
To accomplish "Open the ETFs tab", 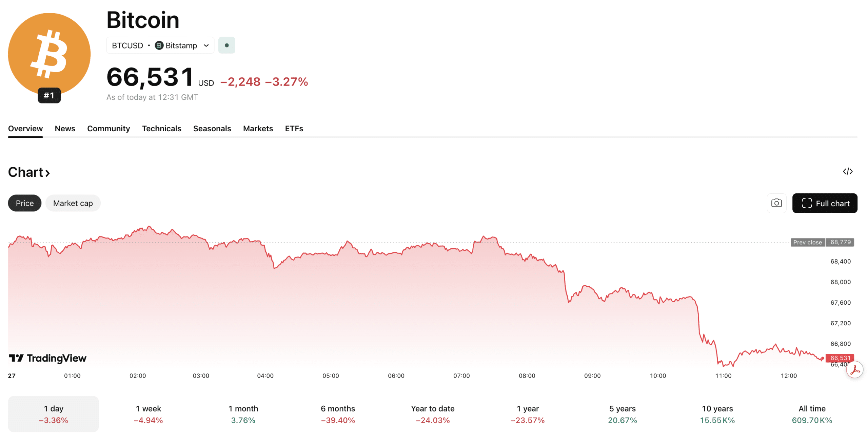I will point(294,128).
